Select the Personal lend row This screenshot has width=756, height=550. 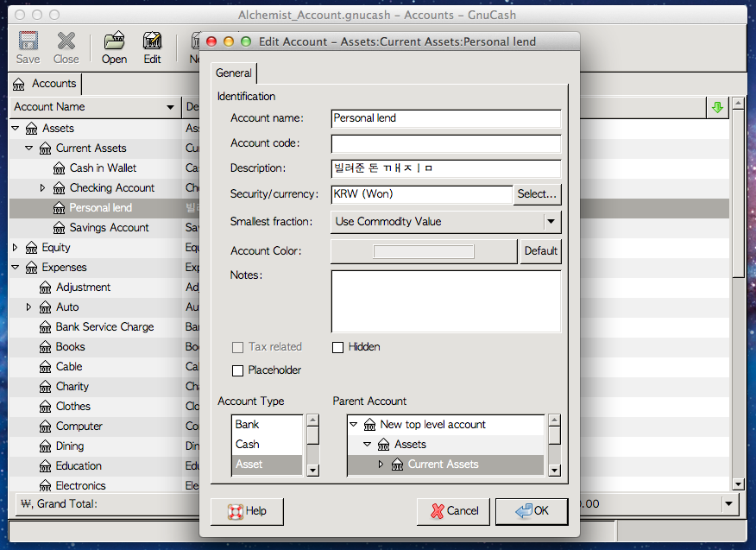(369, 208)
